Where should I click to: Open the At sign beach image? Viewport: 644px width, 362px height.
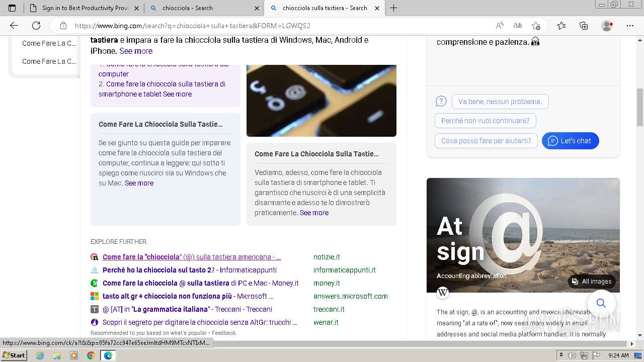pyautogui.click(x=523, y=235)
